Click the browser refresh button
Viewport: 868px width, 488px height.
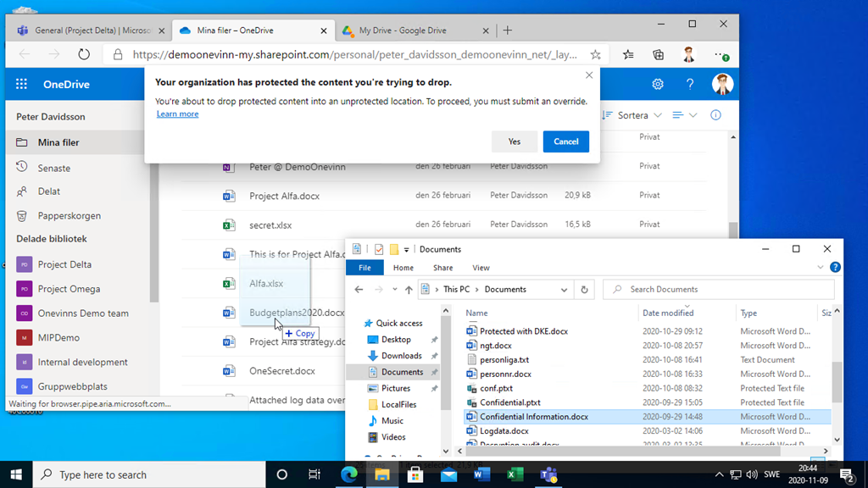83,54
